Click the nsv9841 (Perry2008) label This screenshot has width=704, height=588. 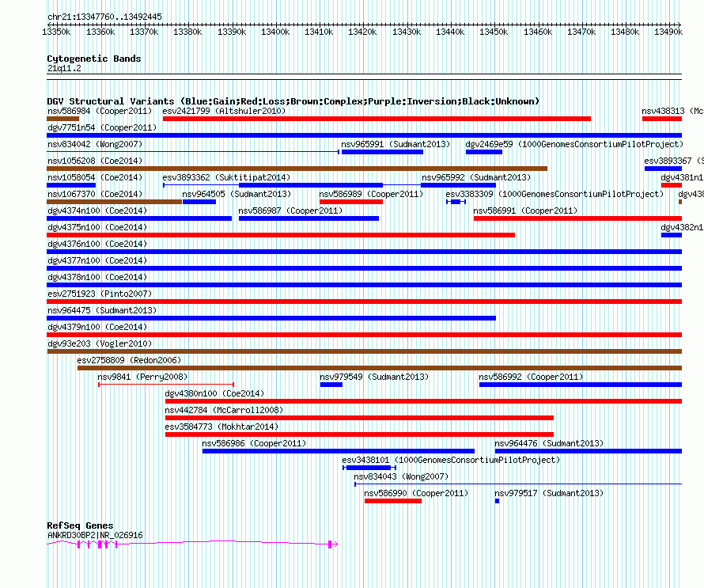(142, 377)
